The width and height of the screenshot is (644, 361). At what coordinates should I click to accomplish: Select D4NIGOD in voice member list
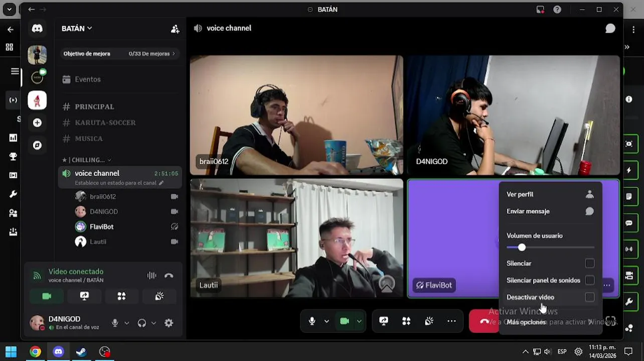[126, 212]
